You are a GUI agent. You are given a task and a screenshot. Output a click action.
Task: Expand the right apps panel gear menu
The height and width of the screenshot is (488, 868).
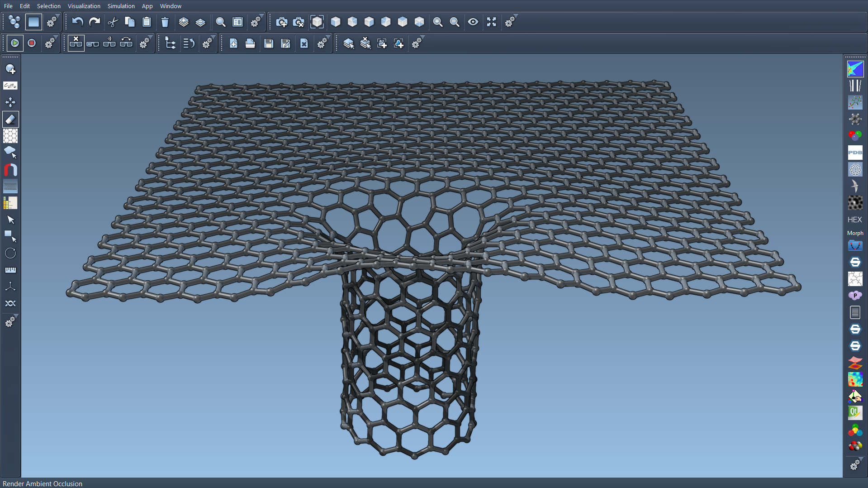[x=854, y=465]
